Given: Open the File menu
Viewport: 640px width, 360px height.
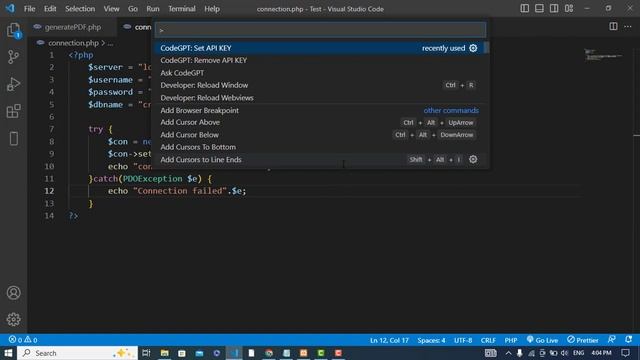Looking at the screenshot, I should point(29,9).
